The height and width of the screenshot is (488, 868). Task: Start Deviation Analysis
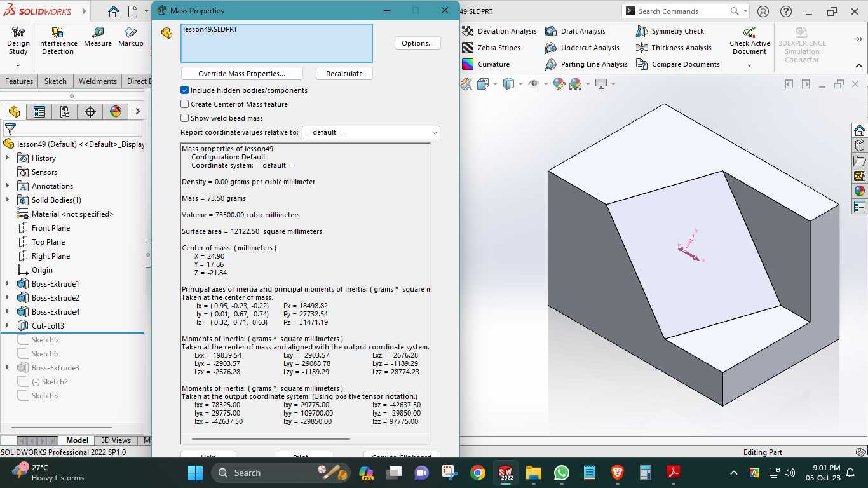click(x=499, y=31)
